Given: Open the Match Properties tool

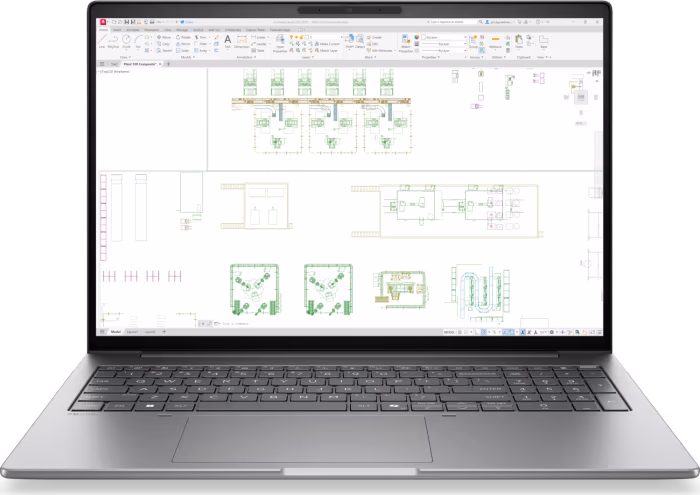Looking at the screenshot, I should (406, 43).
